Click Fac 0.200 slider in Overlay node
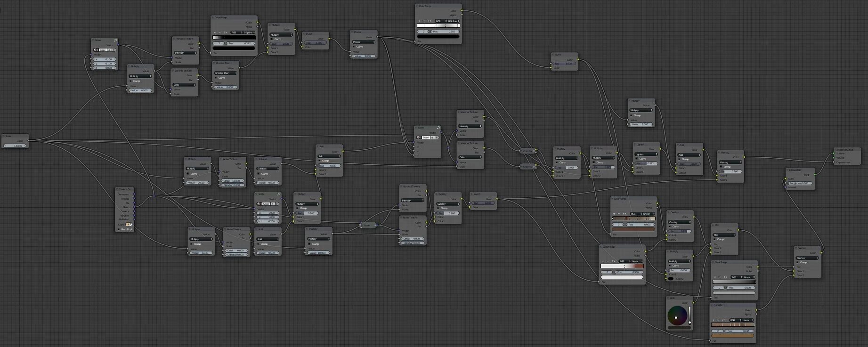868x347 pixels. click(730, 171)
